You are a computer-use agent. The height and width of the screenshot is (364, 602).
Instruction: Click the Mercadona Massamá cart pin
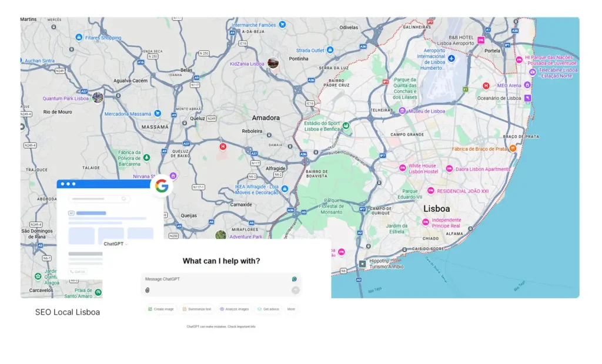(158, 113)
